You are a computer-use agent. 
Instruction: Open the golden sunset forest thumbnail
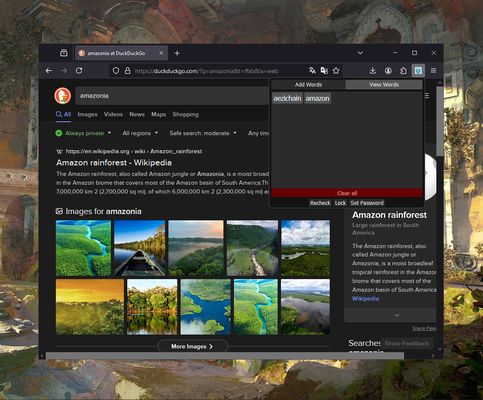[90, 307]
